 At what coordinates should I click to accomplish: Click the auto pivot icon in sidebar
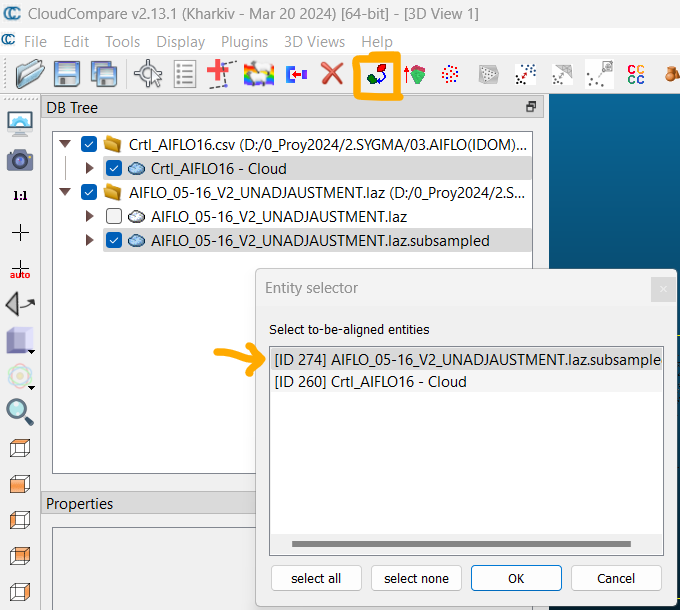point(19,269)
